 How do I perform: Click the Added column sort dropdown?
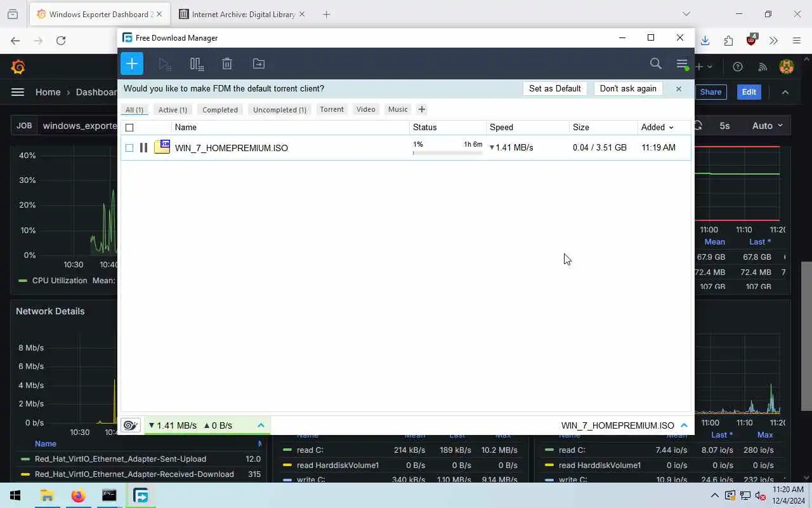click(657, 127)
